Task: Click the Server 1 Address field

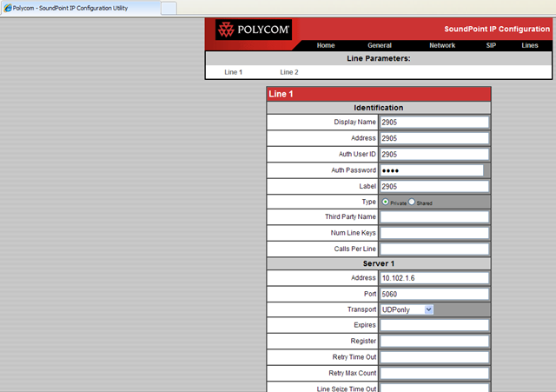Action: pyautogui.click(x=434, y=278)
